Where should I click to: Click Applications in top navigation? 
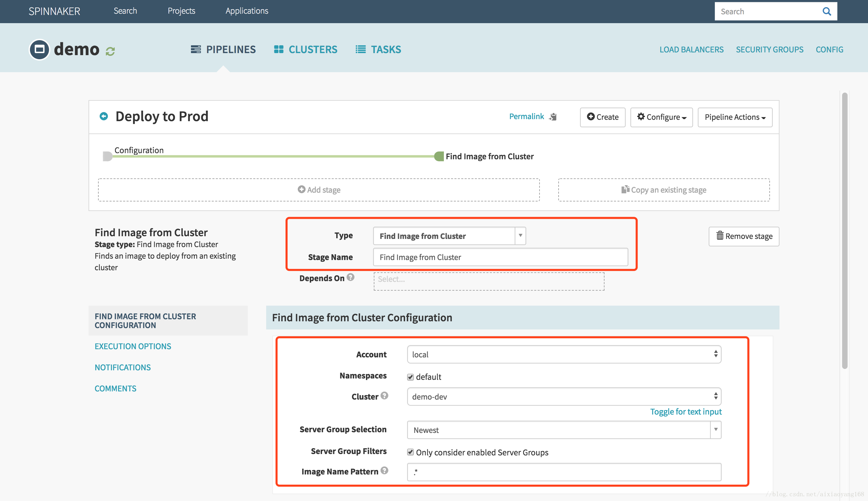tap(247, 11)
